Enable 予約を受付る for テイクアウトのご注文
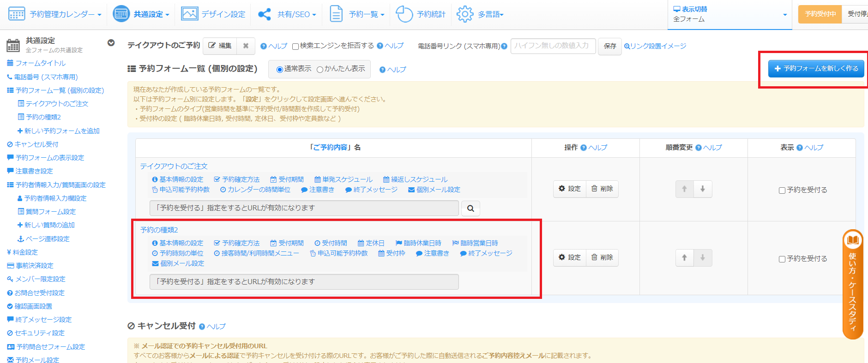Viewport: 868px width, 363px height. [782, 190]
